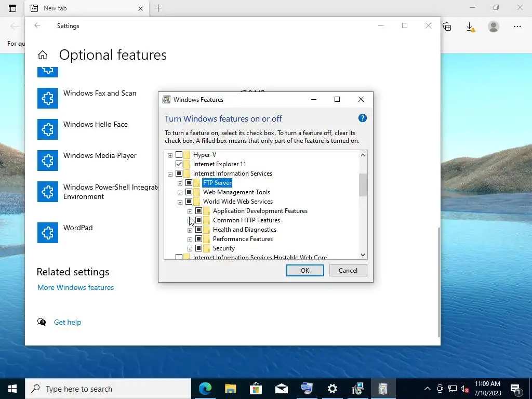Click the Edge profile avatar icon
Image resolution: width=532 pixels, height=399 pixels.
(494, 26)
